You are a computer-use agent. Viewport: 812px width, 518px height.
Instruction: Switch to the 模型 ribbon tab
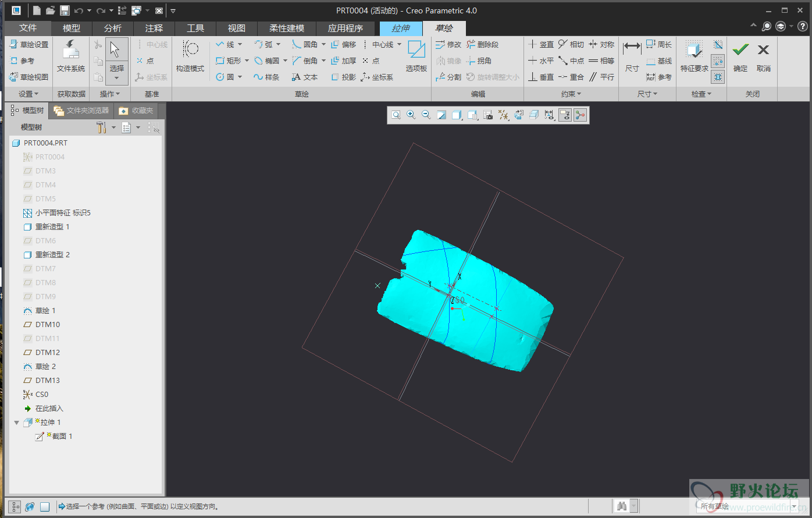[x=72, y=28]
